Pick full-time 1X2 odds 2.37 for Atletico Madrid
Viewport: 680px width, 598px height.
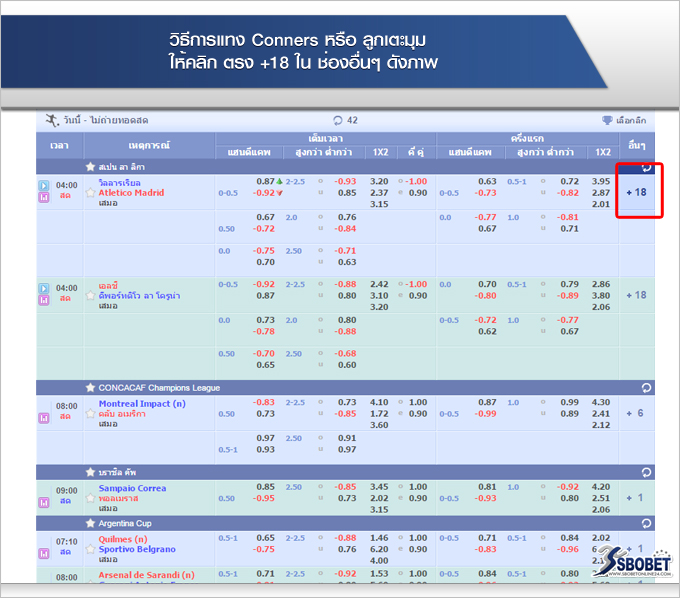[x=379, y=193]
